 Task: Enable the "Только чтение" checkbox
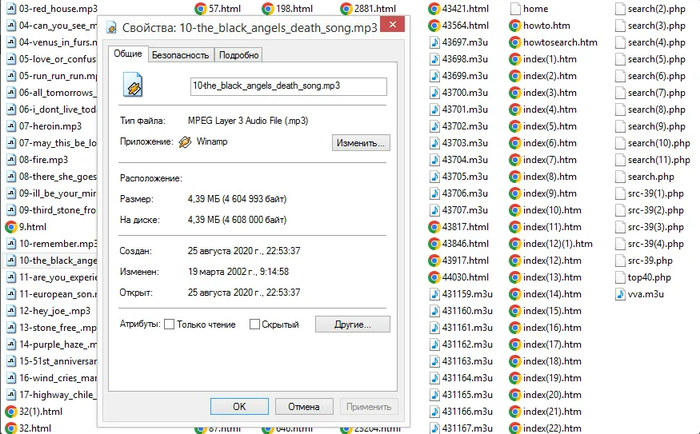tap(169, 324)
